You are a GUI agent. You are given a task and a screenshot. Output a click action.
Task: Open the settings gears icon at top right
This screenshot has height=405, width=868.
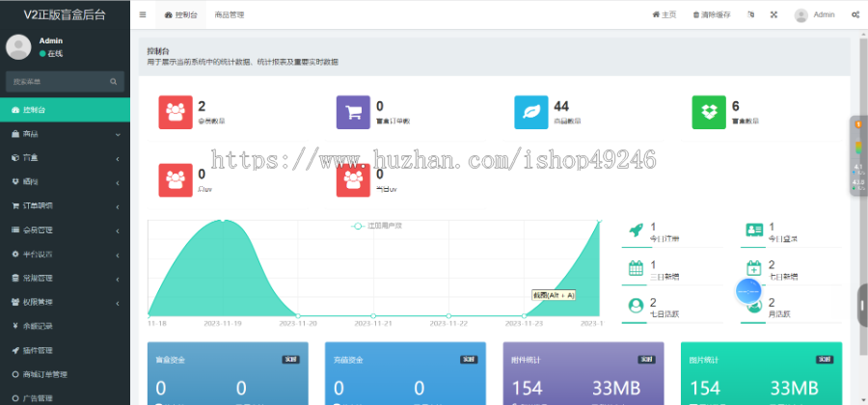[x=855, y=14]
